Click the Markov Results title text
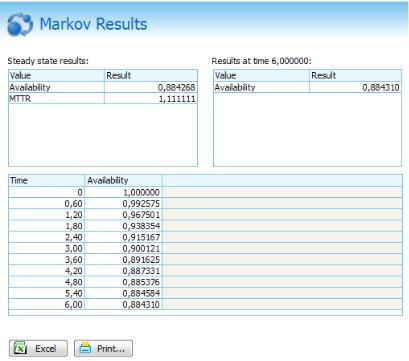409x361 pixels. pyautogui.click(x=93, y=24)
